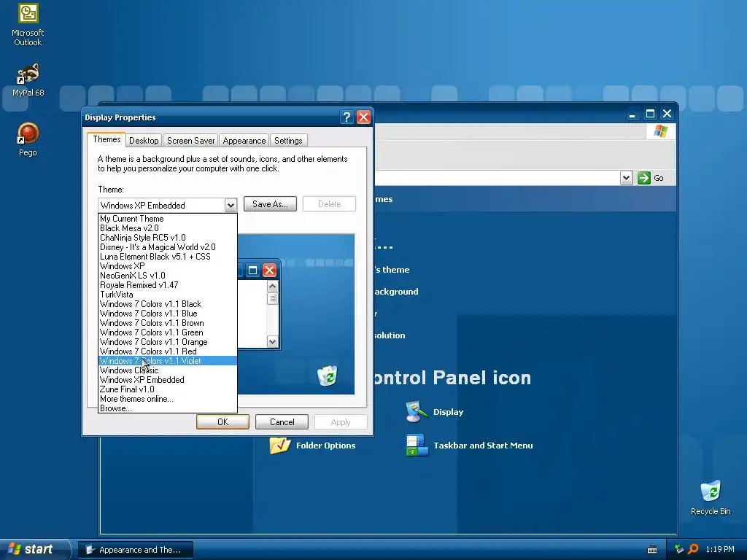Choose Royale Remixed v1.47 theme
This screenshot has width=747, height=560.
pyautogui.click(x=168, y=285)
